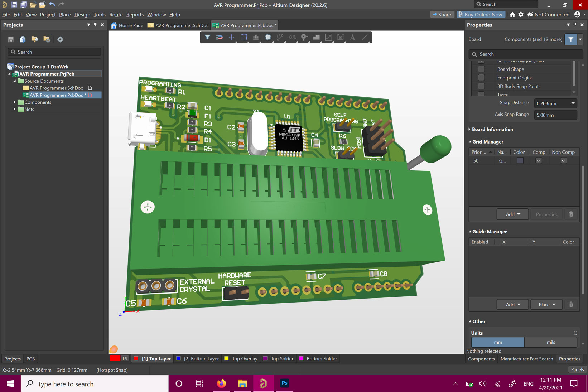Choose the rectangle selection tool
The image size is (588, 392).
pos(244,37)
